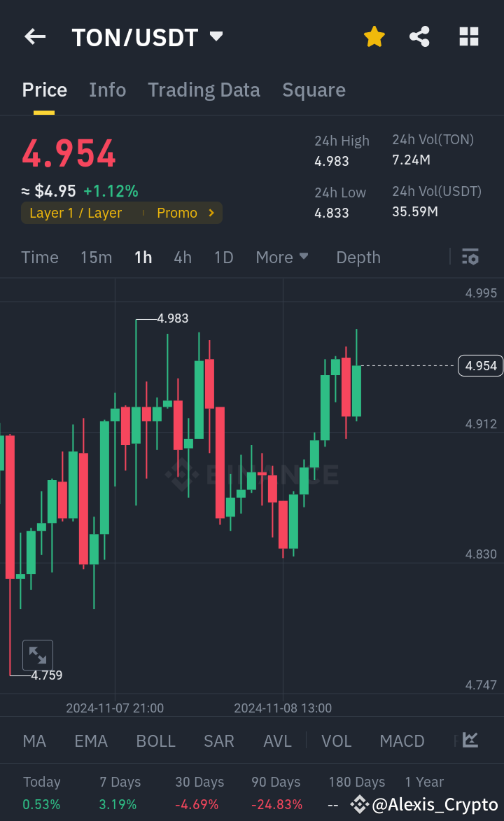Viewport: 504px width, 821px height.
Task: Select the 4h timeframe
Action: pyautogui.click(x=182, y=258)
